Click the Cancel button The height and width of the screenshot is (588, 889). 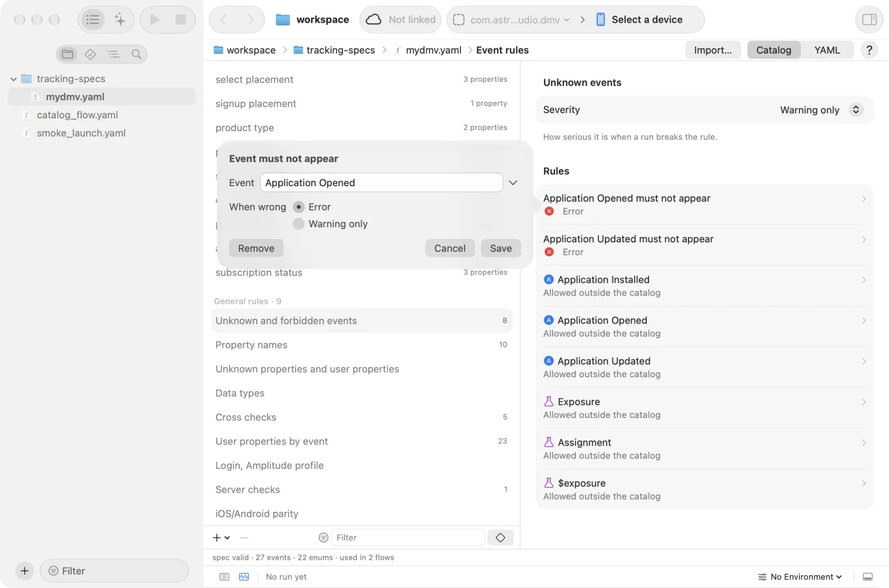coord(450,248)
